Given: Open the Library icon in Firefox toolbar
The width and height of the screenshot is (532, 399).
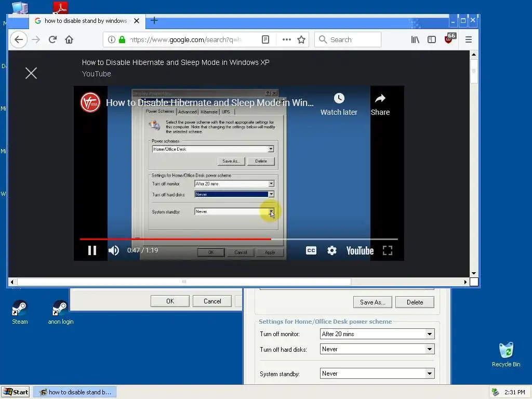Looking at the screenshot, I should [x=415, y=39].
